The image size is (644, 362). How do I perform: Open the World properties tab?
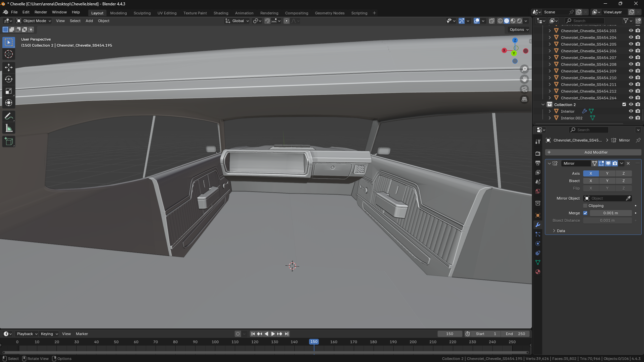tap(538, 191)
